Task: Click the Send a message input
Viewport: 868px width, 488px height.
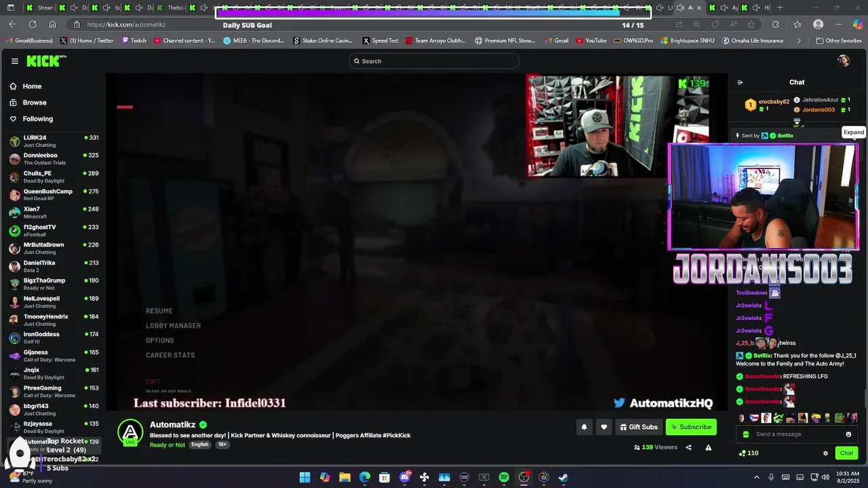Action: coord(797,434)
